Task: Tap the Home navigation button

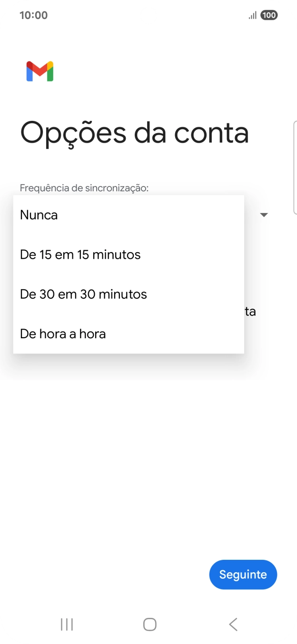Action: click(x=148, y=624)
